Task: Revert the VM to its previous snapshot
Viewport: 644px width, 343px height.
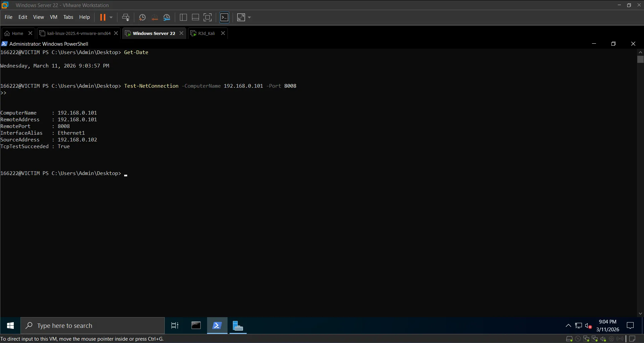Action: point(155,17)
